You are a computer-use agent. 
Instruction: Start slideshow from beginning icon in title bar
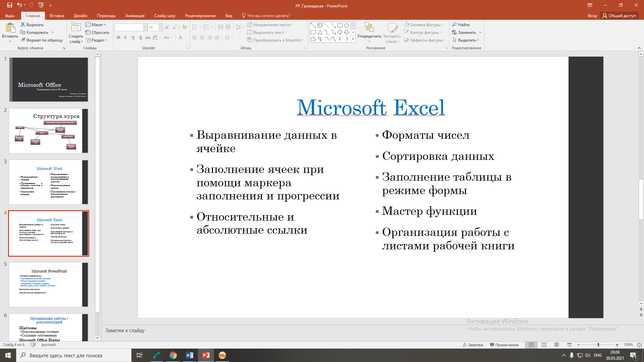point(41,5)
